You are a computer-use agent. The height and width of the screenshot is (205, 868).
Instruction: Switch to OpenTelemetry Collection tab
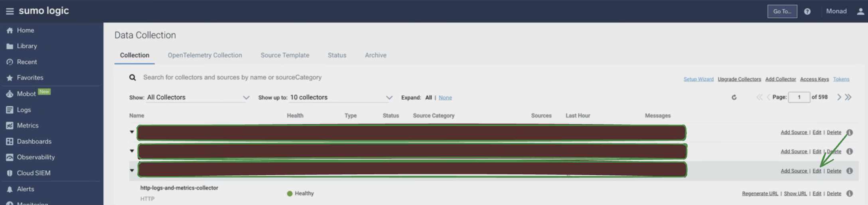(205, 55)
